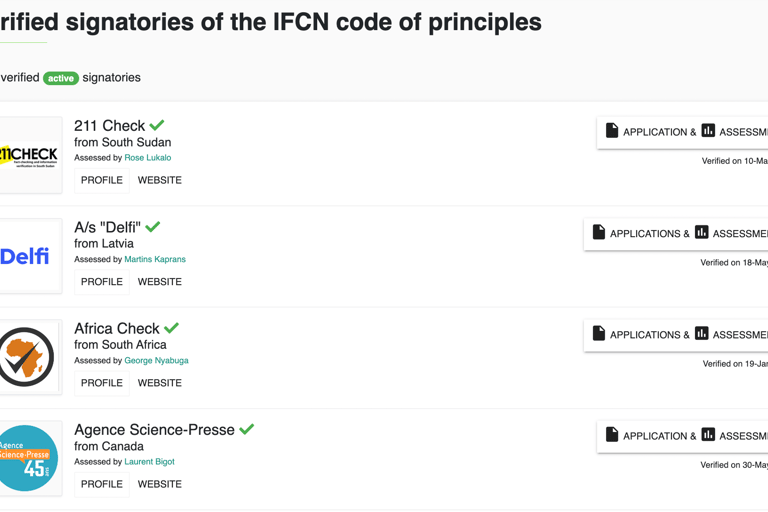Click the document icon in 211 Check's row
Screen dimensions: 768x512
612,131
